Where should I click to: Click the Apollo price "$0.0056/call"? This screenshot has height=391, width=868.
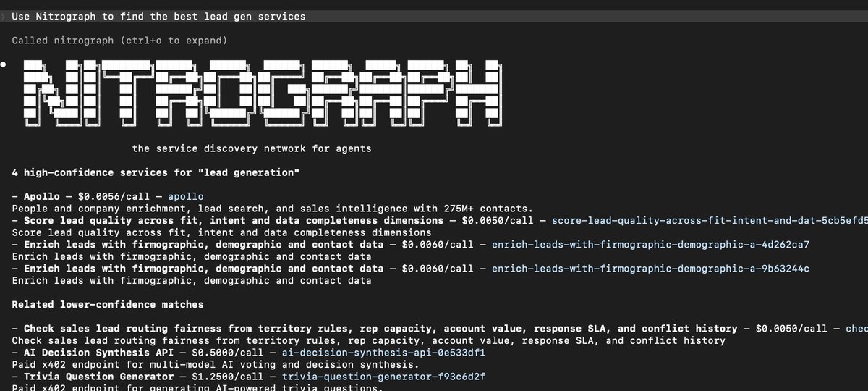click(x=114, y=196)
